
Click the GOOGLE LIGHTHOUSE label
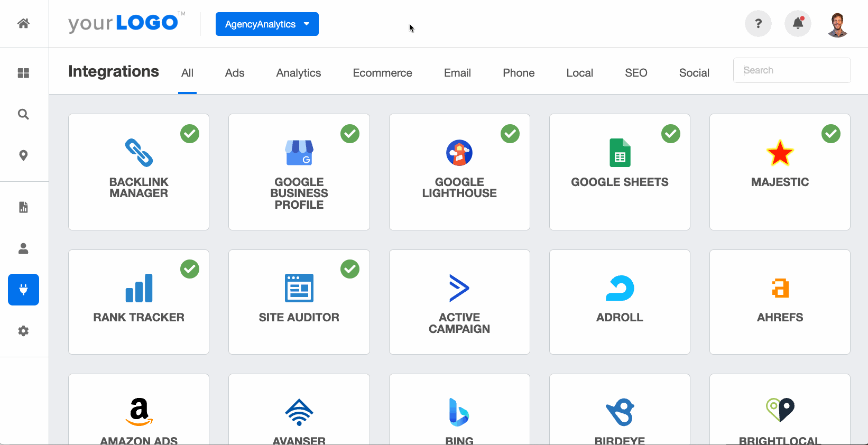[x=459, y=188]
